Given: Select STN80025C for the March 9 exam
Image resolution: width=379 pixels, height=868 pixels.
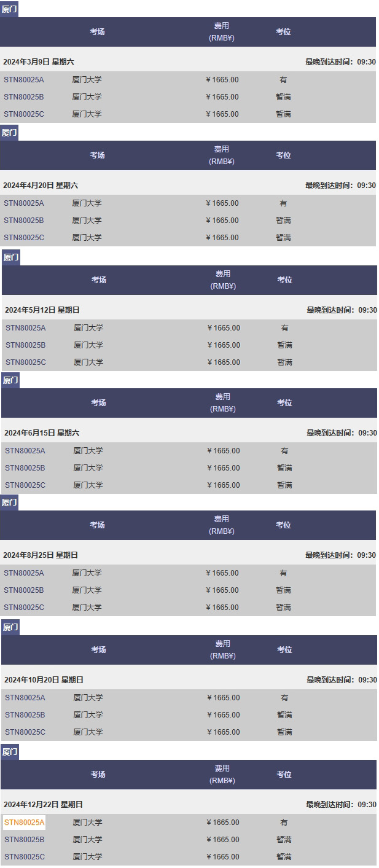Looking at the screenshot, I should click(x=24, y=114).
